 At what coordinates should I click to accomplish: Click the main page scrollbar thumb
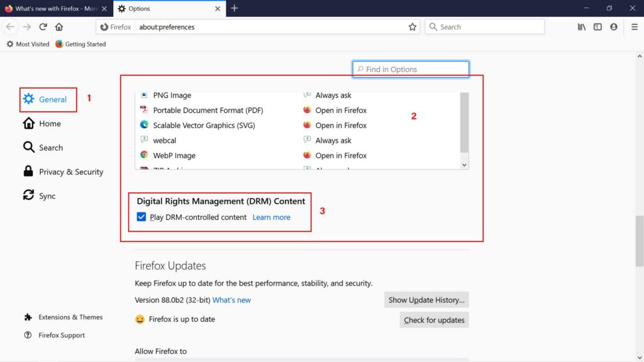point(640,241)
